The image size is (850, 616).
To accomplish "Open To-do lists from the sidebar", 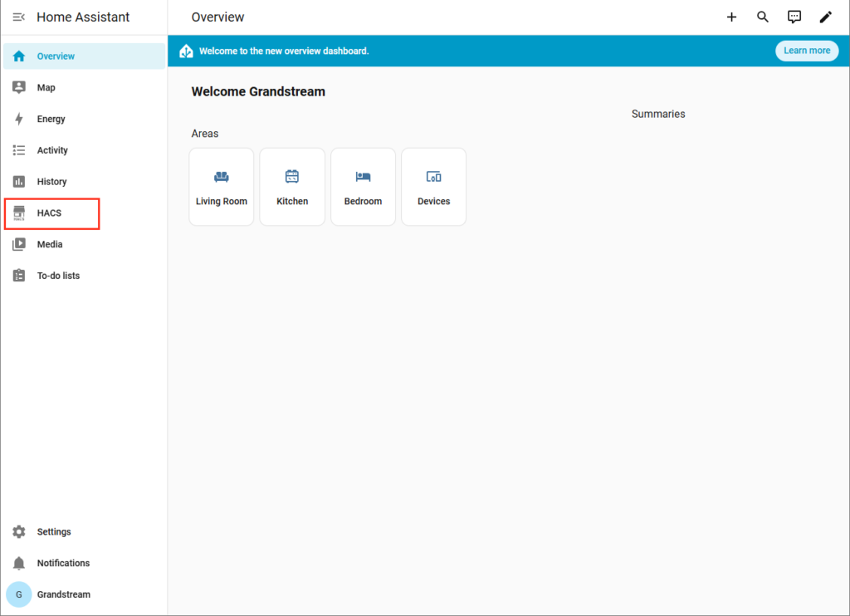I will point(84,276).
